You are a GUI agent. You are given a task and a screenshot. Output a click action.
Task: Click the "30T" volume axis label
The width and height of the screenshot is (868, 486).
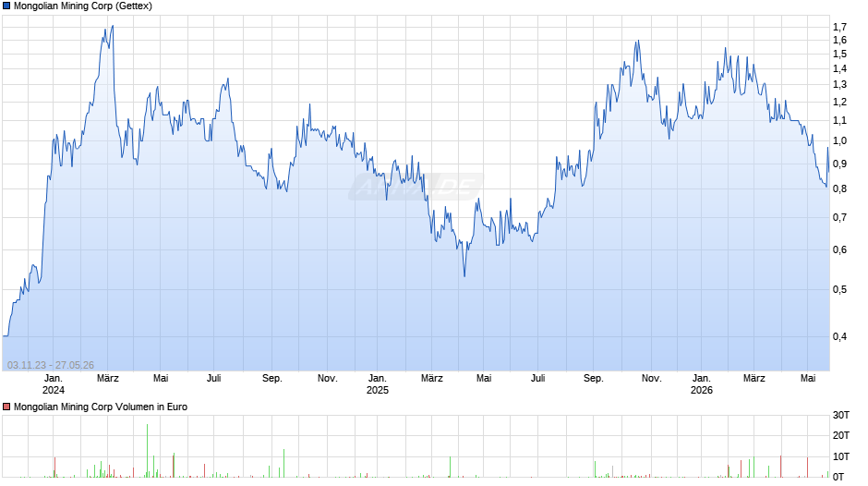(841, 416)
